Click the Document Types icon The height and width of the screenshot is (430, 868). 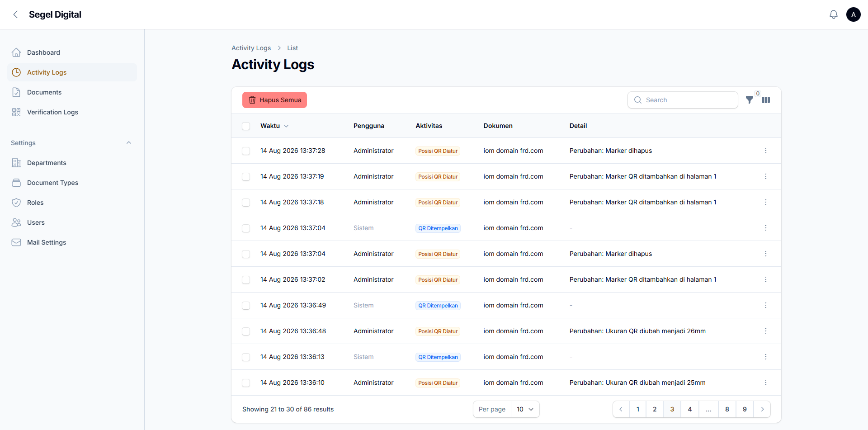click(x=16, y=183)
